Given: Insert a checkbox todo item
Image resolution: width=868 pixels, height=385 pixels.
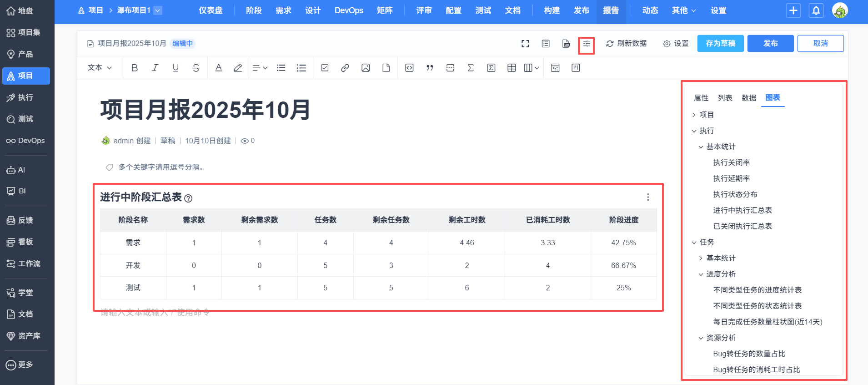Looking at the screenshot, I should [x=325, y=68].
